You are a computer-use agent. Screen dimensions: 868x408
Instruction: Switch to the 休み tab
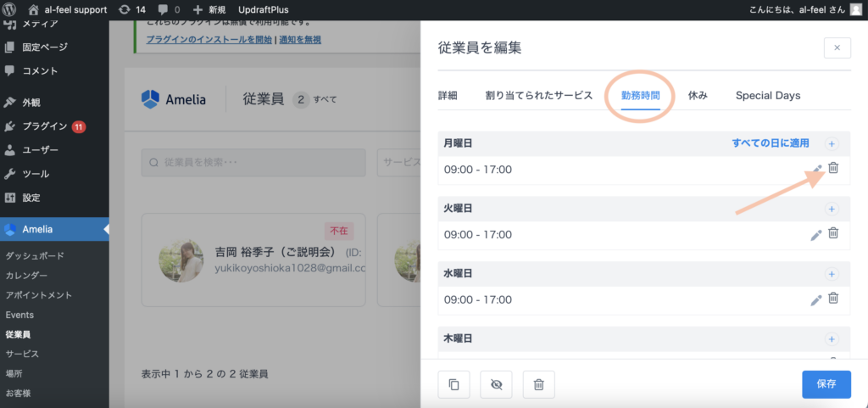[x=698, y=95]
